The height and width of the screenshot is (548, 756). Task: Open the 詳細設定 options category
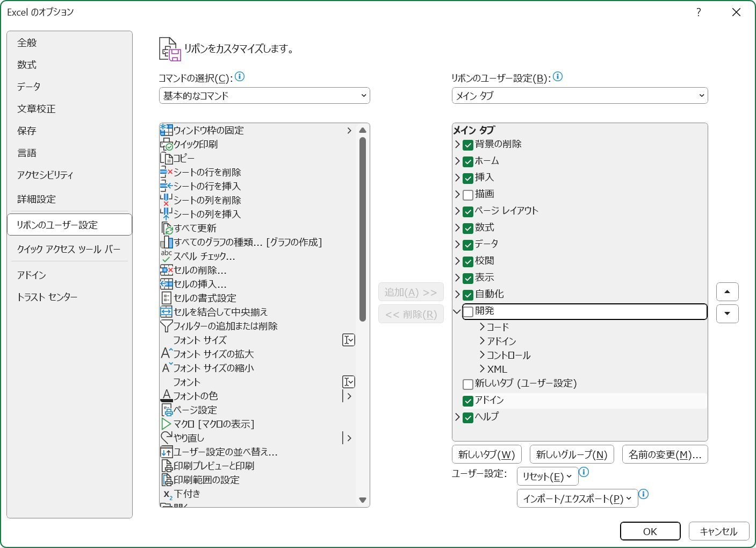(x=69, y=199)
